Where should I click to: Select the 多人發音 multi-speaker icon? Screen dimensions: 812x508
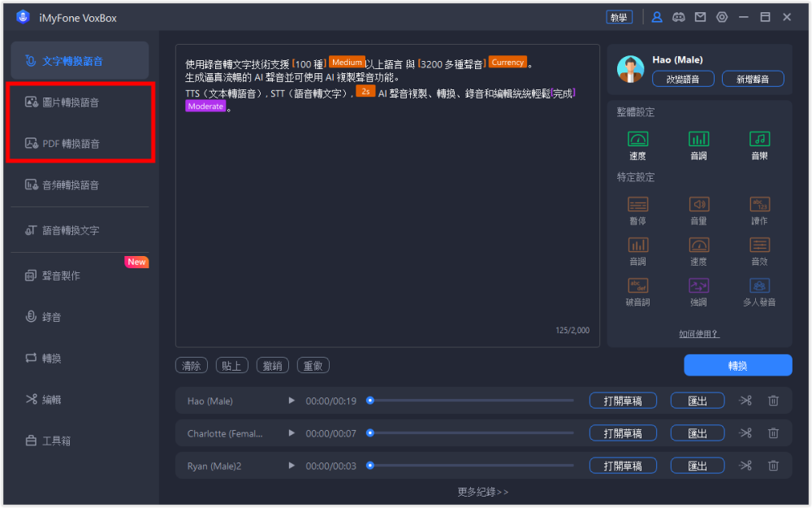[x=760, y=285]
